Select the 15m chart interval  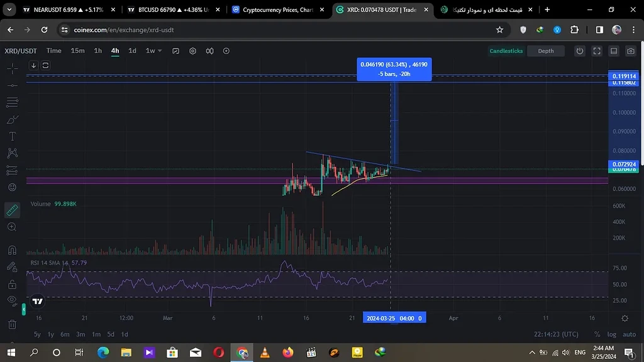point(78,51)
